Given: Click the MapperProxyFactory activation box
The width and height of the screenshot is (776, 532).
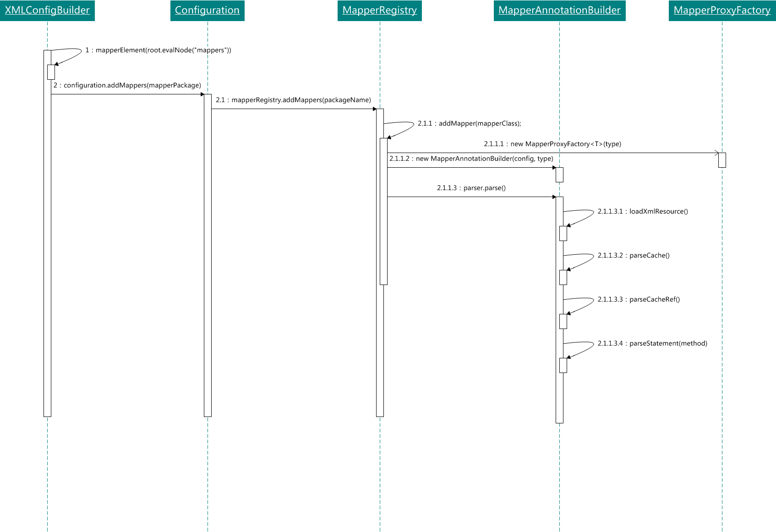Looking at the screenshot, I should [722, 160].
